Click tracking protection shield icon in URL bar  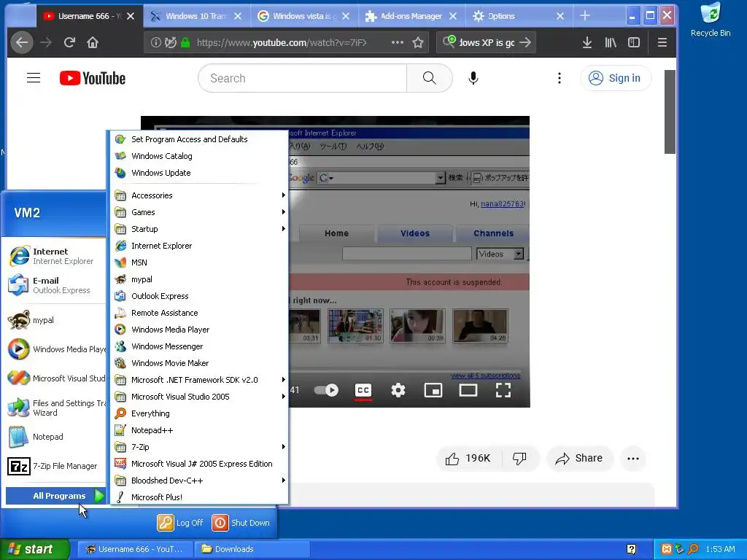[x=171, y=42]
